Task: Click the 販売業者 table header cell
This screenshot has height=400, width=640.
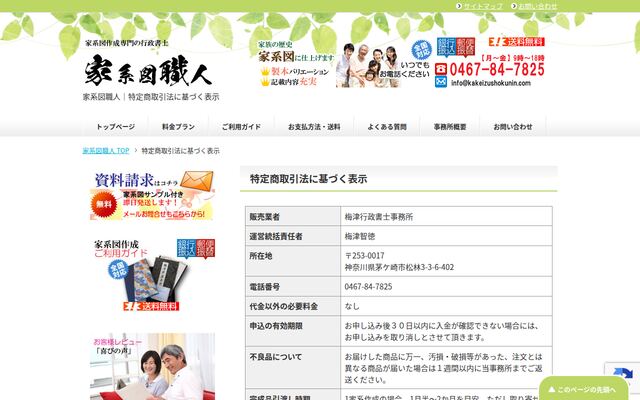Action: 293,217
